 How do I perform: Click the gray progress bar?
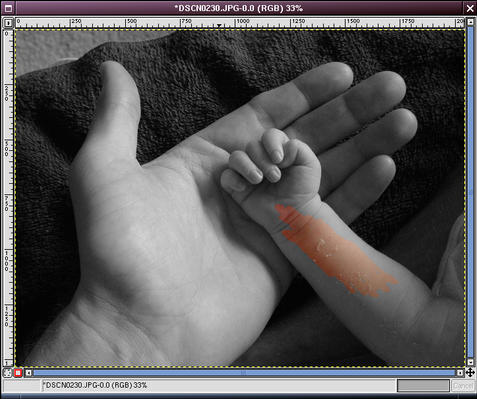coord(423,386)
